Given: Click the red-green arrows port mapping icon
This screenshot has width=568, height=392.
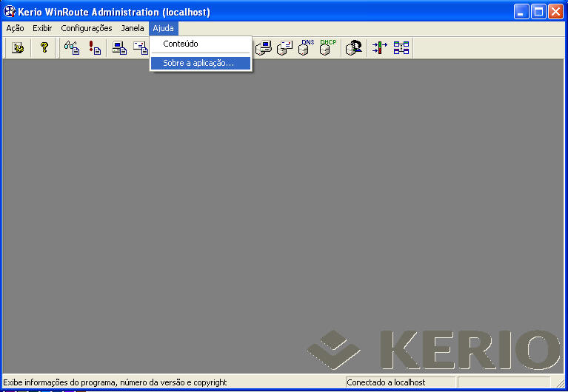Looking at the screenshot, I should (x=379, y=48).
